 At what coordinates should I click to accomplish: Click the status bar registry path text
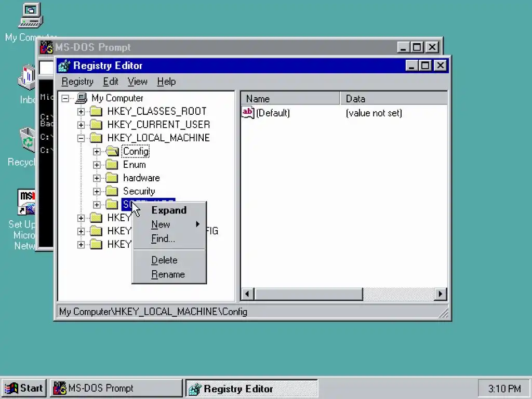(x=153, y=312)
